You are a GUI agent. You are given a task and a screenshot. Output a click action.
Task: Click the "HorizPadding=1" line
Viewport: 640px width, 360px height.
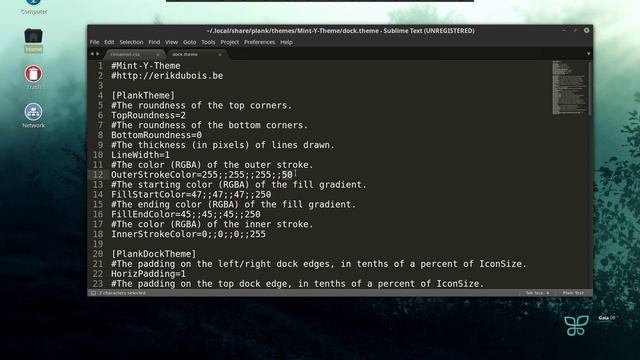pyautogui.click(x=149, y=274)
